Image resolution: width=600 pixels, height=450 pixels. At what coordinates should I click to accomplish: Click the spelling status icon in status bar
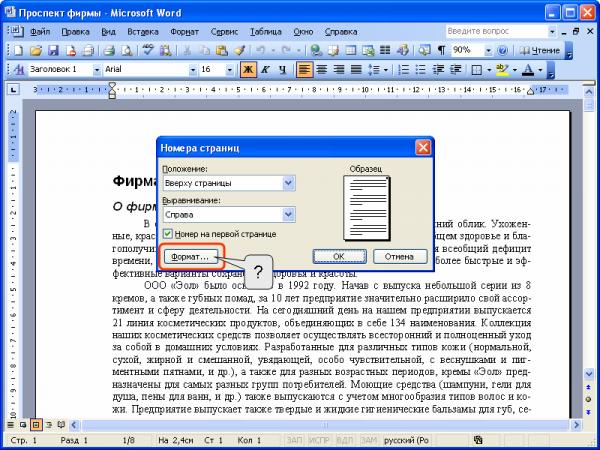point(478,440)
